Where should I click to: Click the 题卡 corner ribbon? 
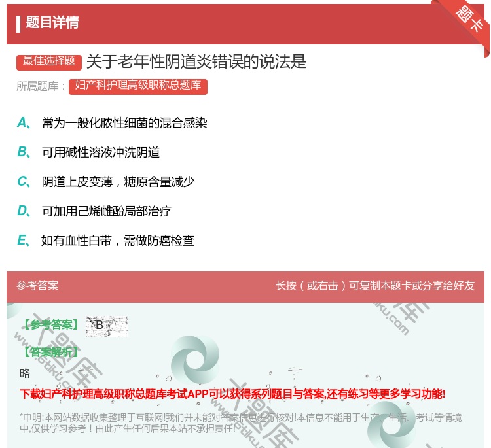[469, 20]
